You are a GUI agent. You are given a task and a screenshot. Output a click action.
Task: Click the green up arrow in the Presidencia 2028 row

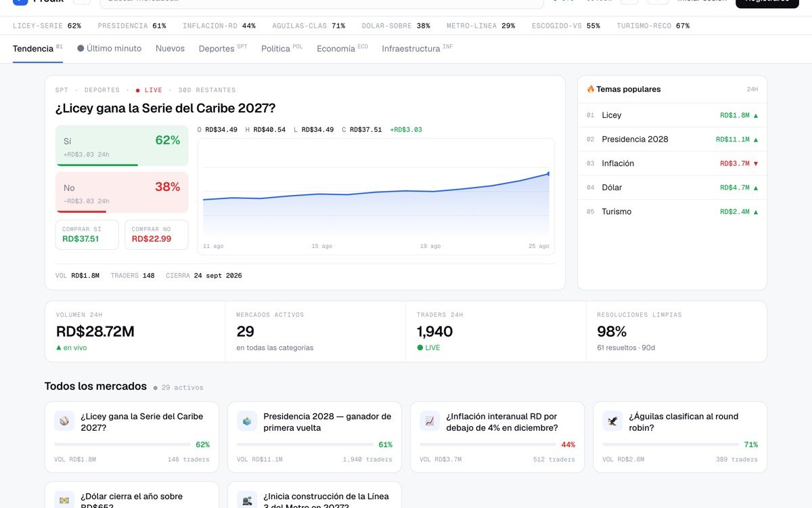[x=756, y=140]
